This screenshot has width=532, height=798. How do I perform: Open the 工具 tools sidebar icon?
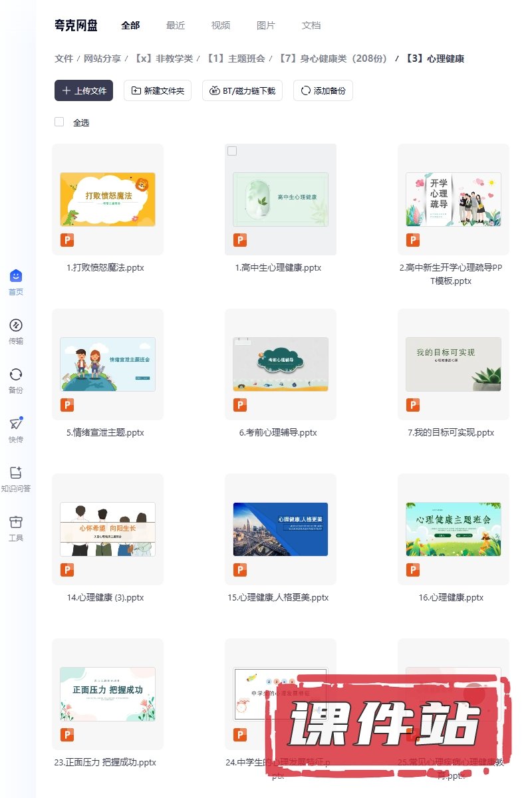pos(16,522)
